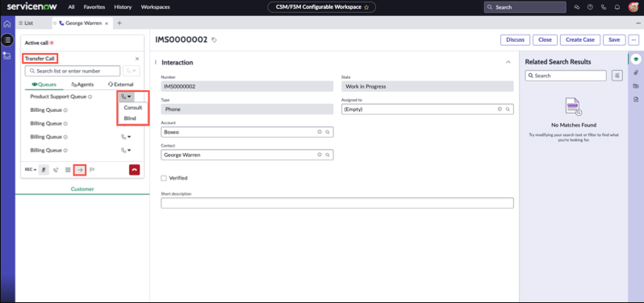Open the chat conversations icon in header

tap(577, 7)
